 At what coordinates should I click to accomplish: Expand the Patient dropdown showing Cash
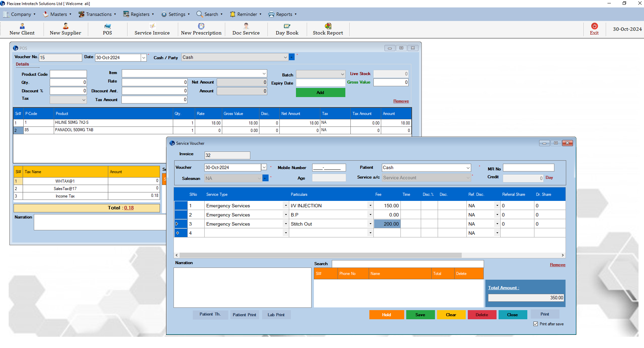coord(468,168)
